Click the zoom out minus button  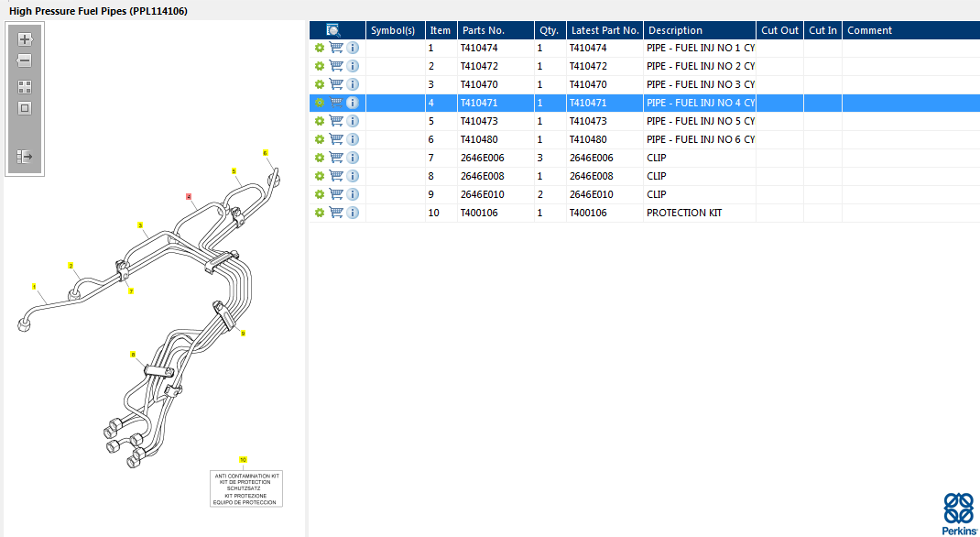(25, 60)
